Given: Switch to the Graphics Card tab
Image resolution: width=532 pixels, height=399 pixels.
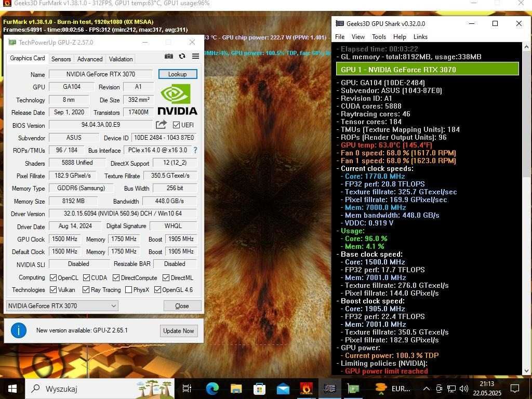Looking at the screenshot, I should coord(28,58).
